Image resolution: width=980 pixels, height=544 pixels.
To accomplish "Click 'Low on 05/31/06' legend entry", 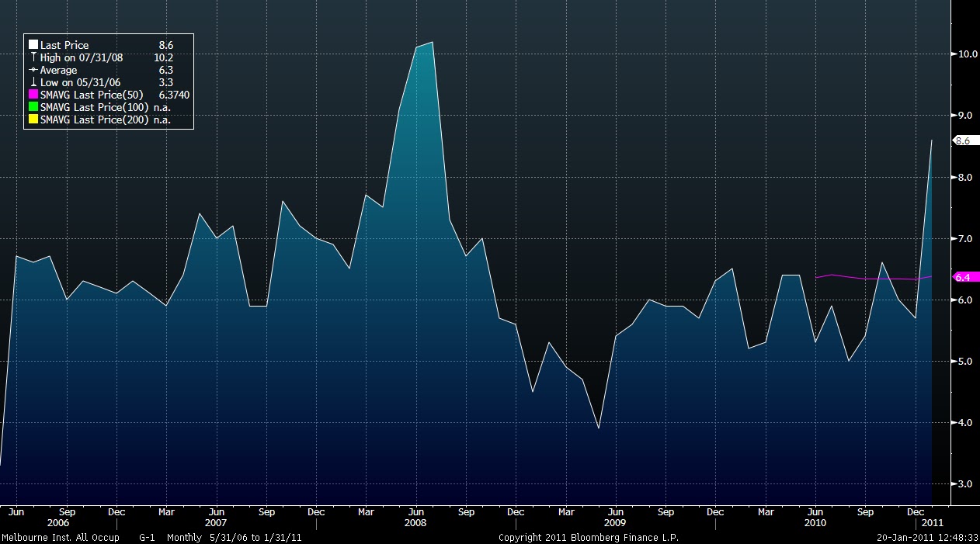I will click(81, 82).
